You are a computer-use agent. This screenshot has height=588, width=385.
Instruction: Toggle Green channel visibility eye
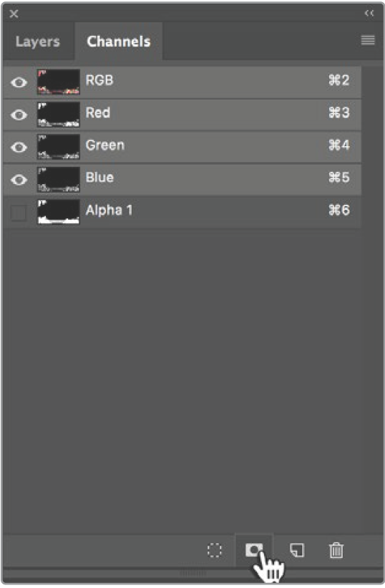click(19, 148)
